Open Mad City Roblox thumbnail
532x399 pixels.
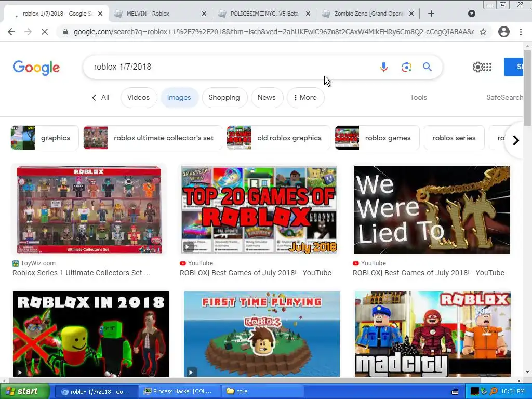click(x=433, y=334)
